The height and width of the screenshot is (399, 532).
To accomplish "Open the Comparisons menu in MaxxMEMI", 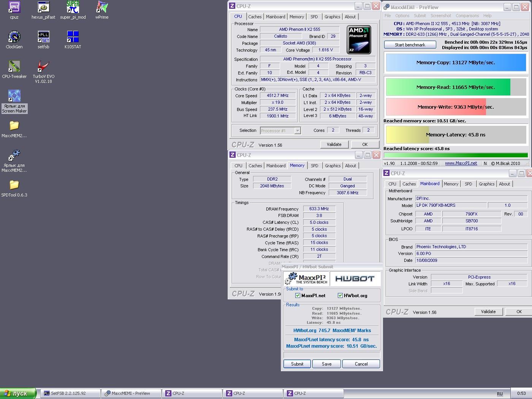I will click(467, 16).
